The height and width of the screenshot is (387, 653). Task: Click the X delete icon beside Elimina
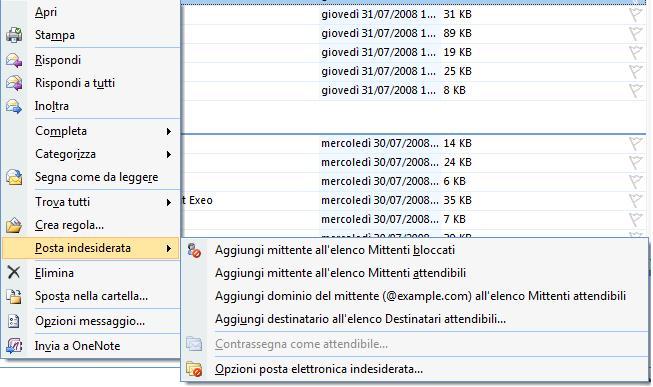click(14, 272)
